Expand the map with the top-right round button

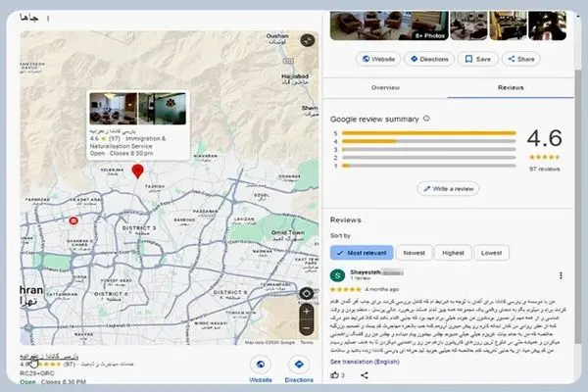pyautogui.click(x=308, y=40)
